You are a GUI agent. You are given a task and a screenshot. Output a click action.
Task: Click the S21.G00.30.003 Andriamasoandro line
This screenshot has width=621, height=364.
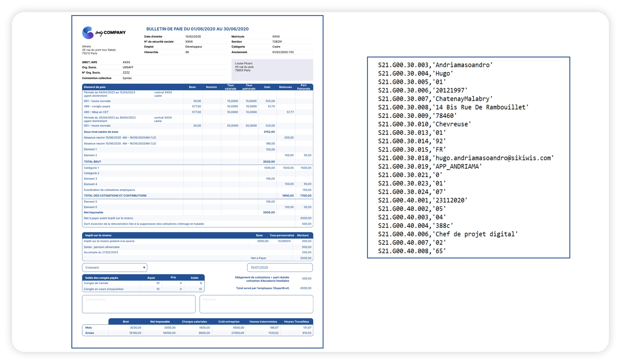[435, 65]
